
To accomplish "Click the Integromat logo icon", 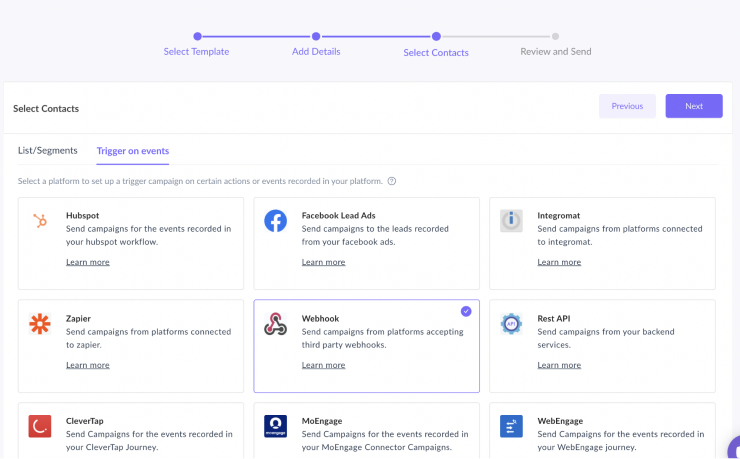I will click(x=511, y=221).
